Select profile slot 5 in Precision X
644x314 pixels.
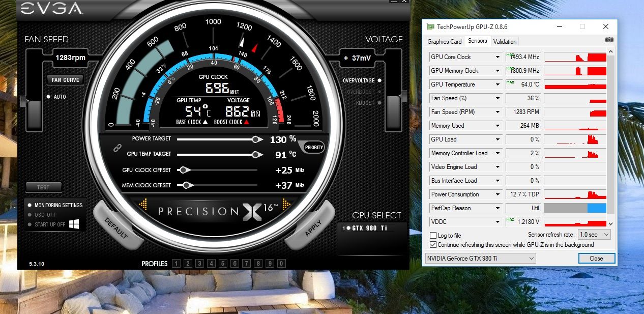pos(223,263)
